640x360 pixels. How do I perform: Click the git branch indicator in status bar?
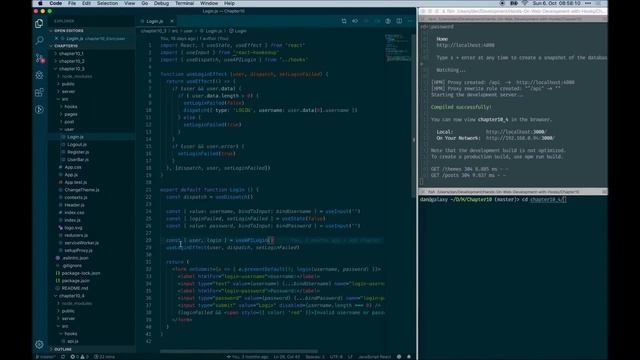pyautogui.click(x=46, y=357)
